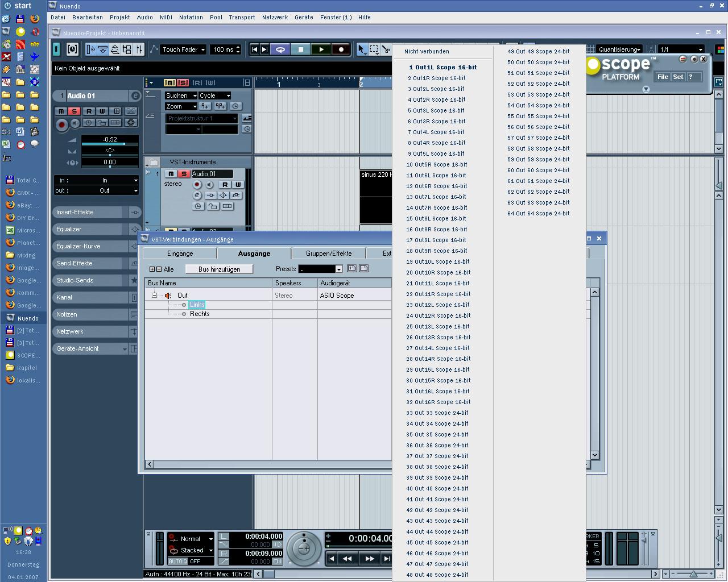Go to previous marker toolbar button
Viewport: 728px width, 582px height.
(254, 49)
